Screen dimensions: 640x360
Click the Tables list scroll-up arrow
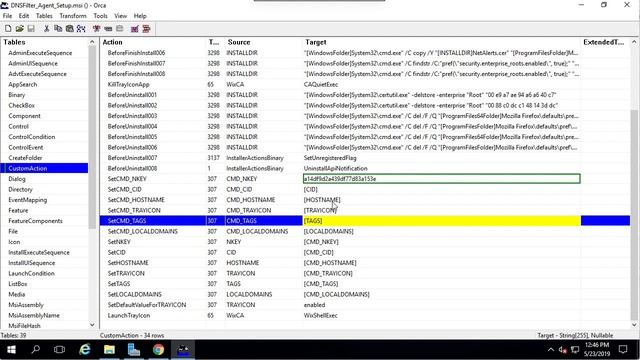pyautogui.click(x=92, y=42)
